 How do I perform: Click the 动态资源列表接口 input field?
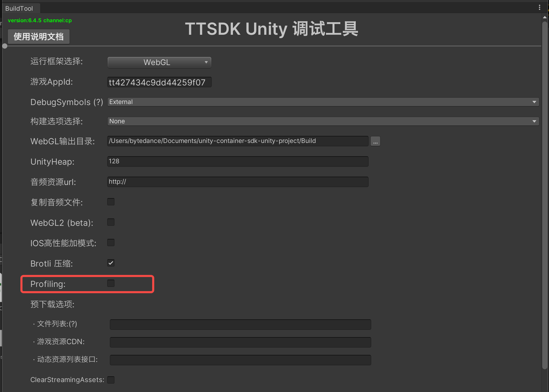point(240,360)
